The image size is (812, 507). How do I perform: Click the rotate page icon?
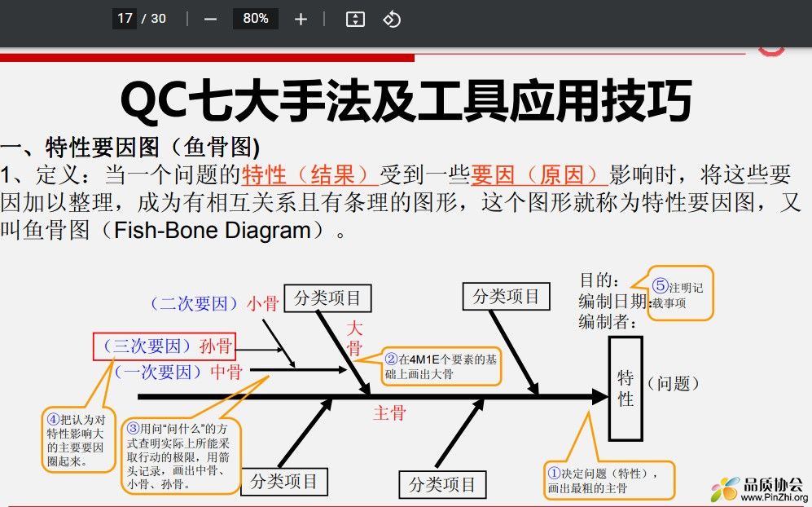392,20
